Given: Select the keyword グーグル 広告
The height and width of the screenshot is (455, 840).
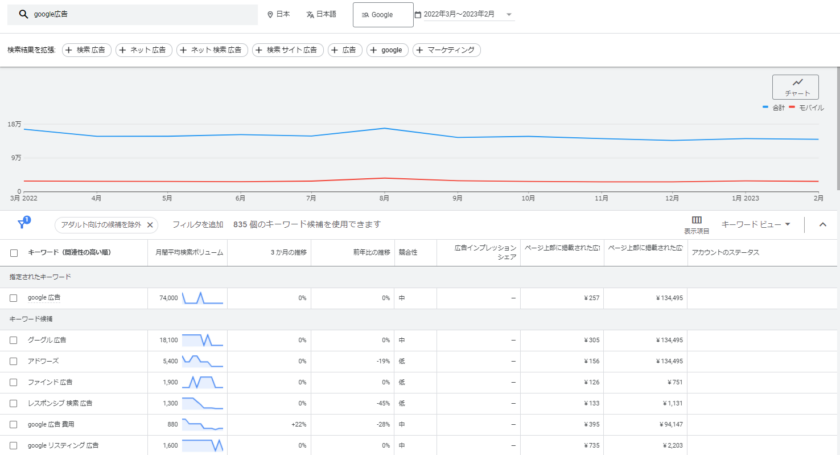Looking at the screenshot, I should click(47, 340).
